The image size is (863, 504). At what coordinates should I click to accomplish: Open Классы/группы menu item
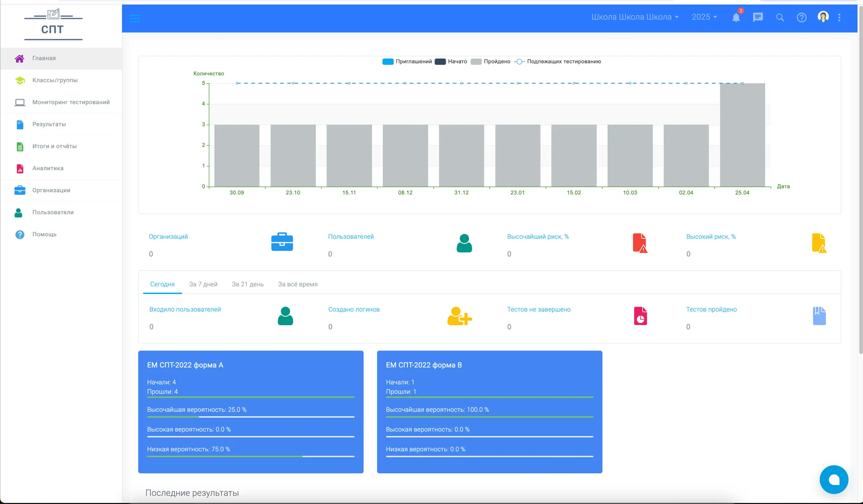pos(61,81)
